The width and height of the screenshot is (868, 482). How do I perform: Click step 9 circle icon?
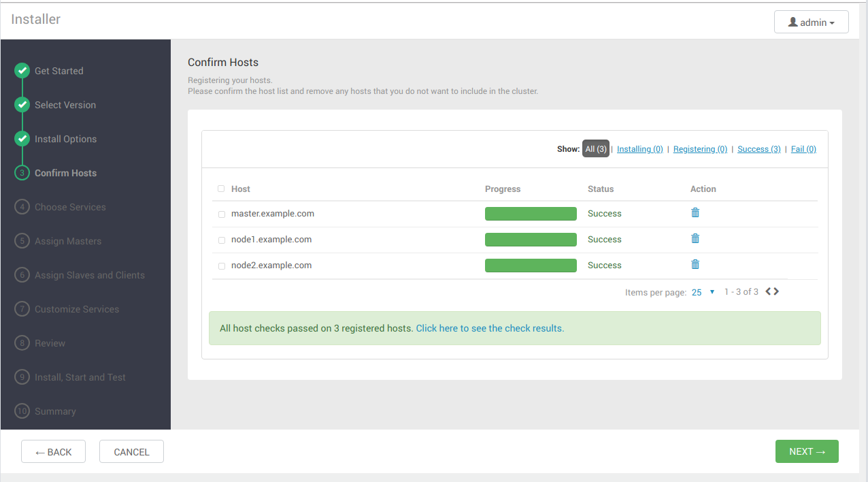(22, 377)
